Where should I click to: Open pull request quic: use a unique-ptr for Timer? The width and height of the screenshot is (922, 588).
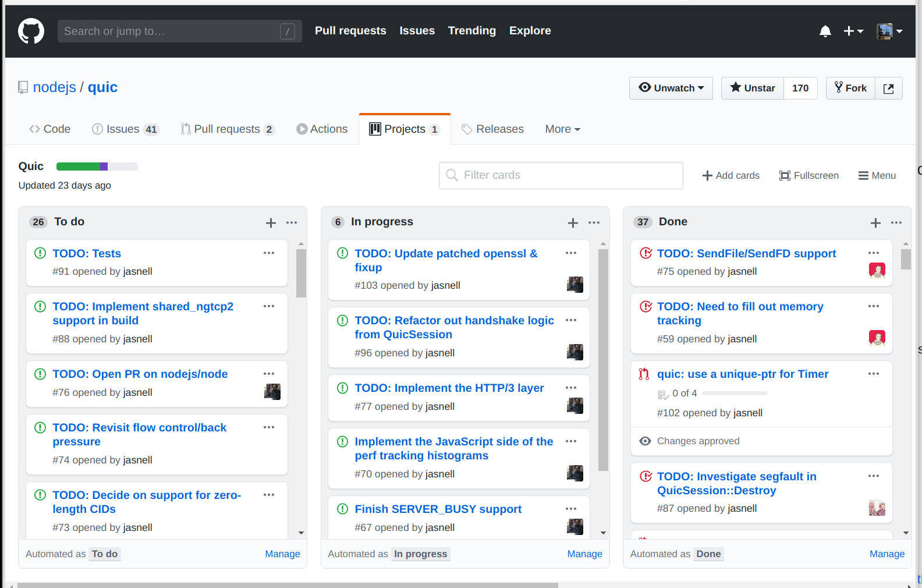[743, 374]
